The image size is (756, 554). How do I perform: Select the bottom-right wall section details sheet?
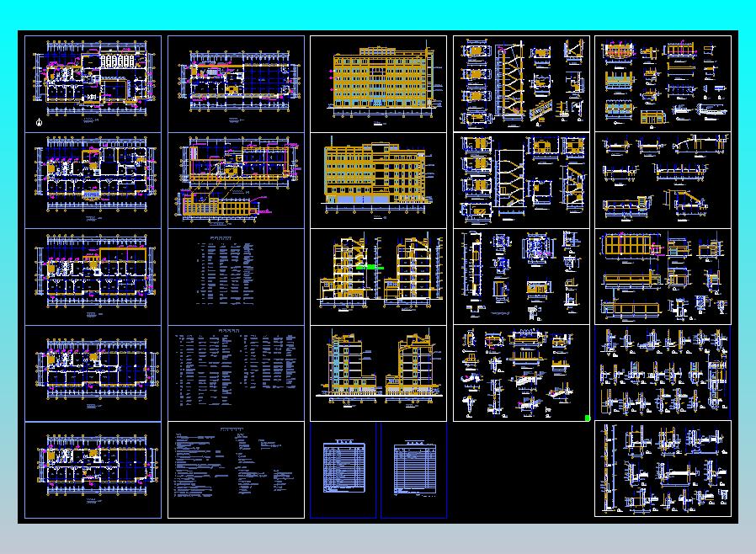click(663, 469)
